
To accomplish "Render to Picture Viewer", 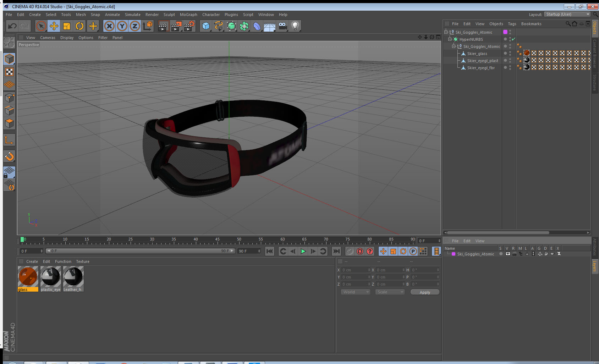I will click(176, 26).
